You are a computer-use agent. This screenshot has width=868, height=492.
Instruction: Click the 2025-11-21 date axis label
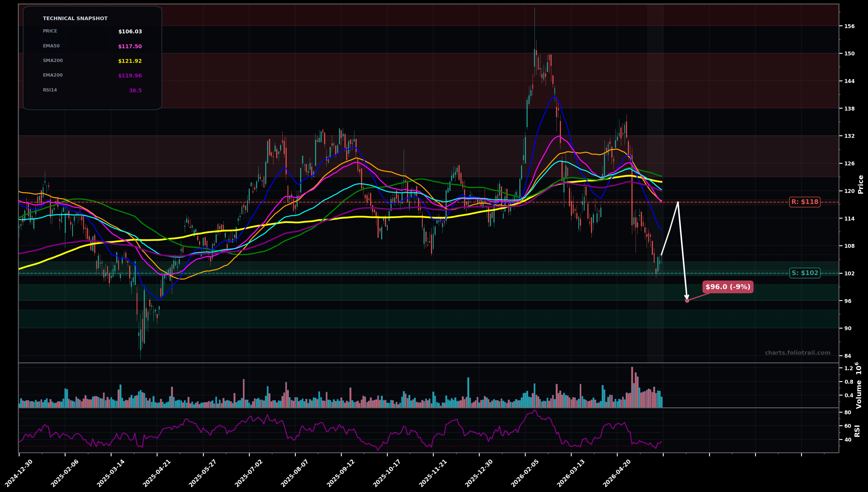pos(433,473)
